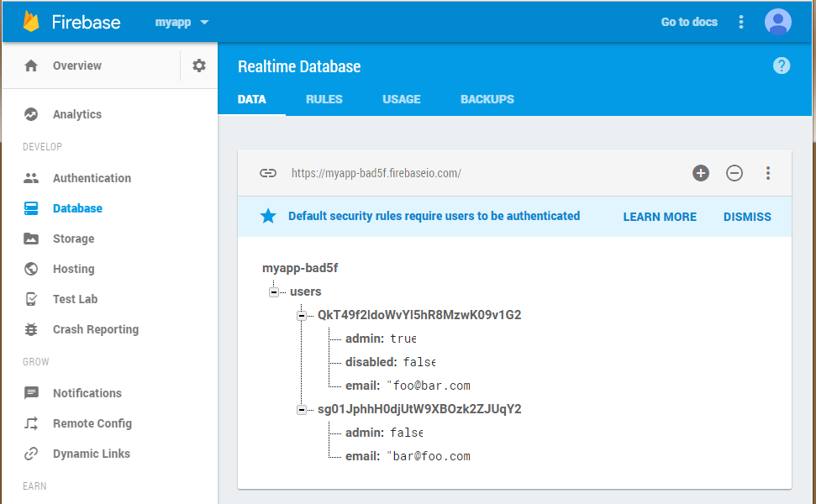Switch to the RULES tab

click(x=324, y=99)
